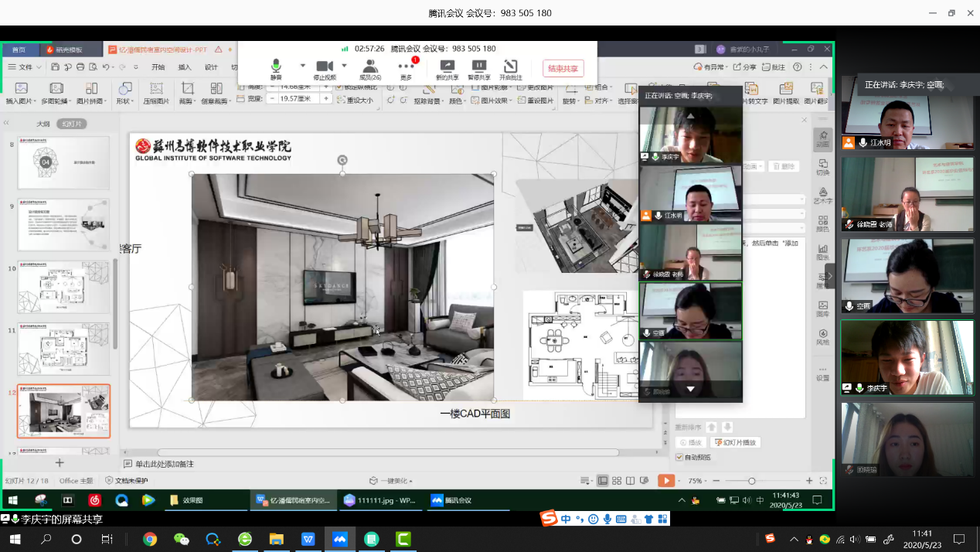This screenshot has height=552, width=980.
Task: Expand the video options dropdown arrow
Action: point(345,66)
